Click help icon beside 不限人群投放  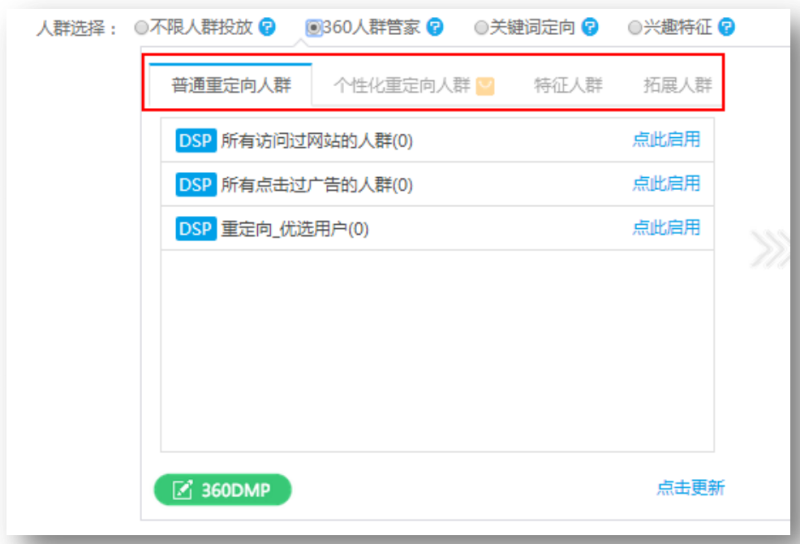click(x=267, y=27)
